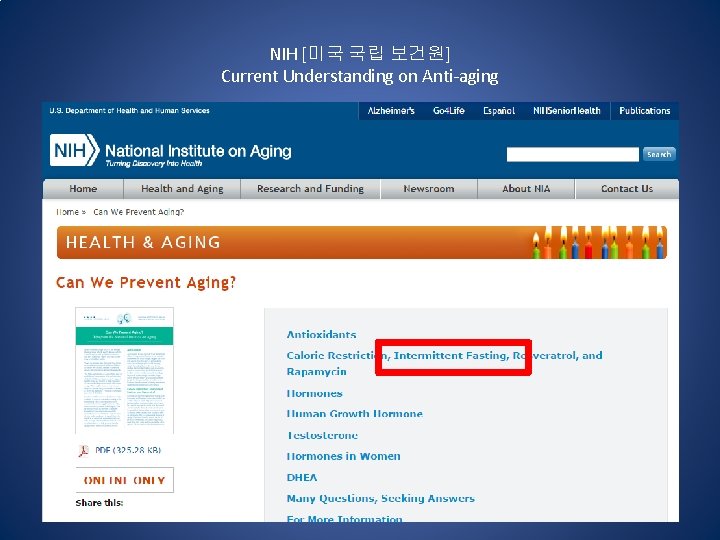The width and height of the screenshot is (720, 540).
Task: Open the Testosterone section link
Action: (322, 435)
